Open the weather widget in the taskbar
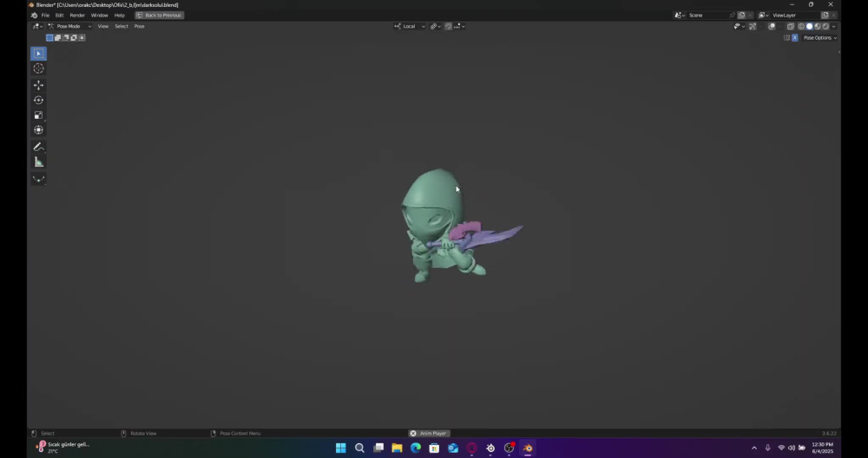Viewport: 868px width, 458px height. [x=62, y=448]
